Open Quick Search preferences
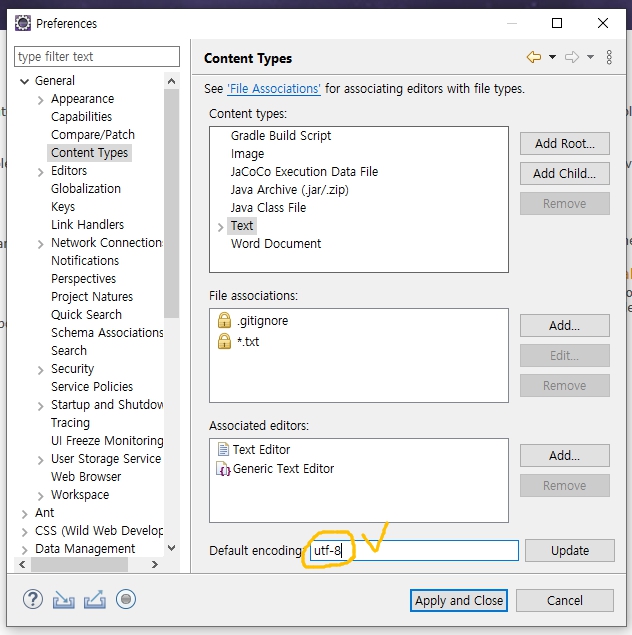The image size is (632, 635). 86,314
